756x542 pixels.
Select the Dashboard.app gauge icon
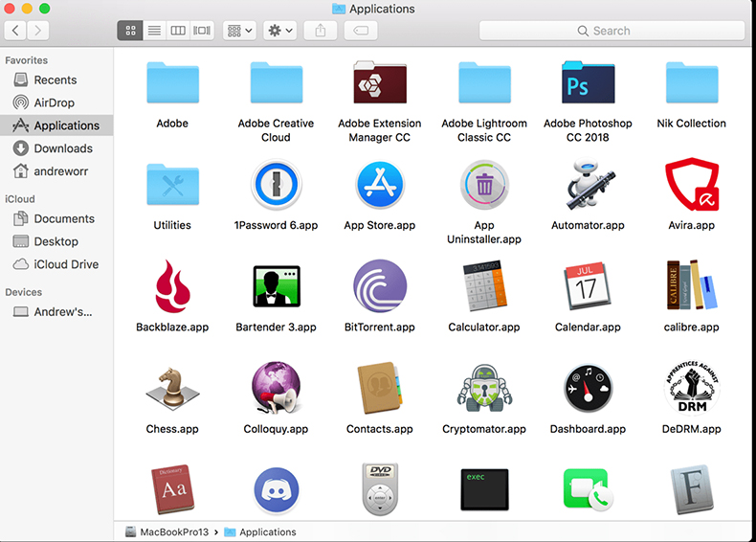[x=589, y=388]
